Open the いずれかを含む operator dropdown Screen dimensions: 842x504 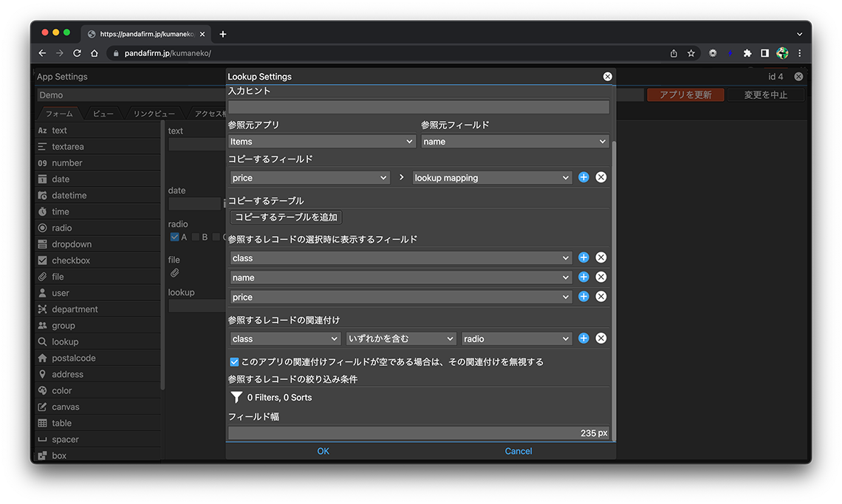pyautogui.click(x=401, y=339)
